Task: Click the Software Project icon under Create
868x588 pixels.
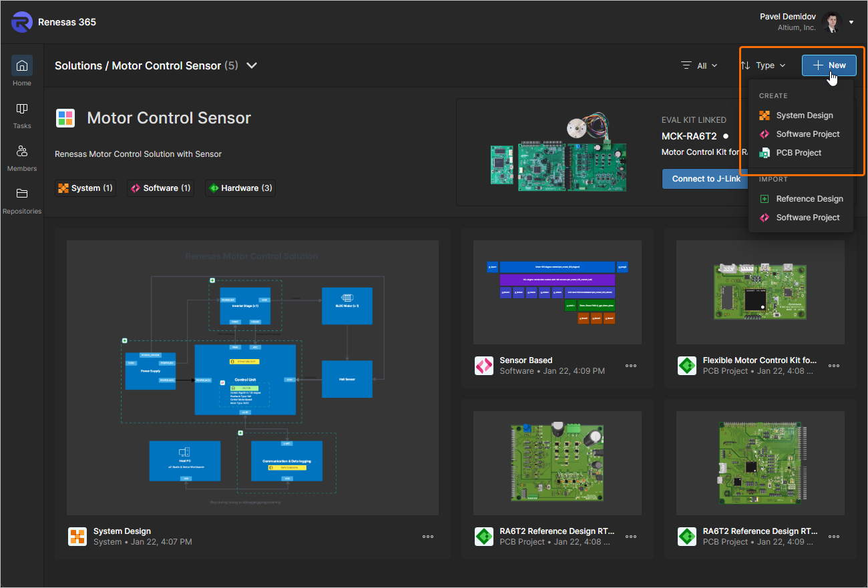Action: (765, 134)
